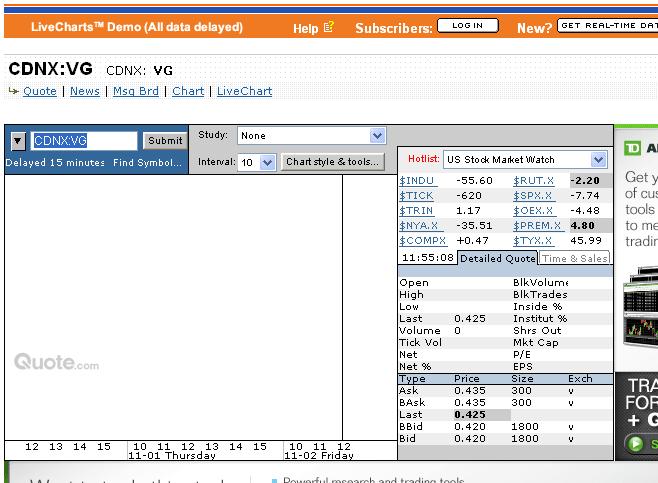Click the 11-02 Friday date label
This screenshot has height=483, width=658.
(319, 456)
